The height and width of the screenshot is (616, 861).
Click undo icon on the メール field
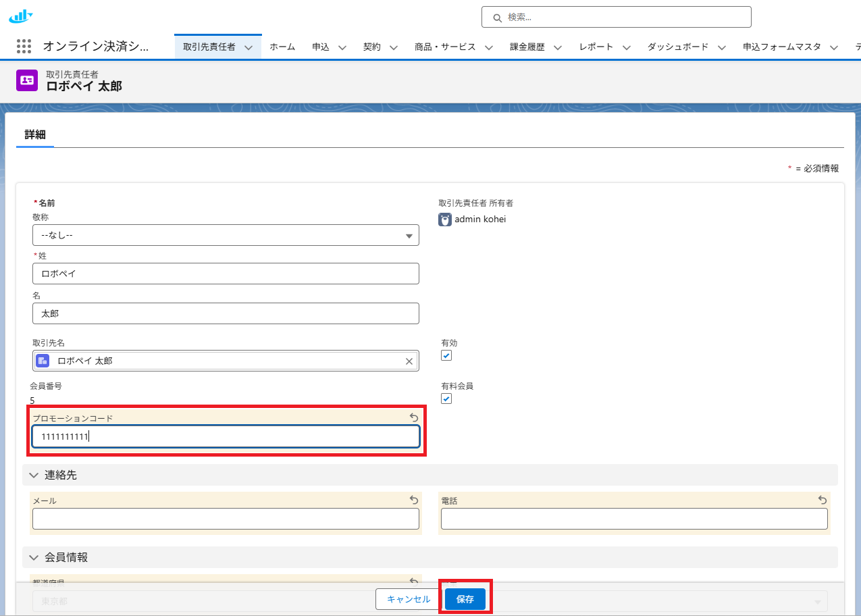pos(414,500)
